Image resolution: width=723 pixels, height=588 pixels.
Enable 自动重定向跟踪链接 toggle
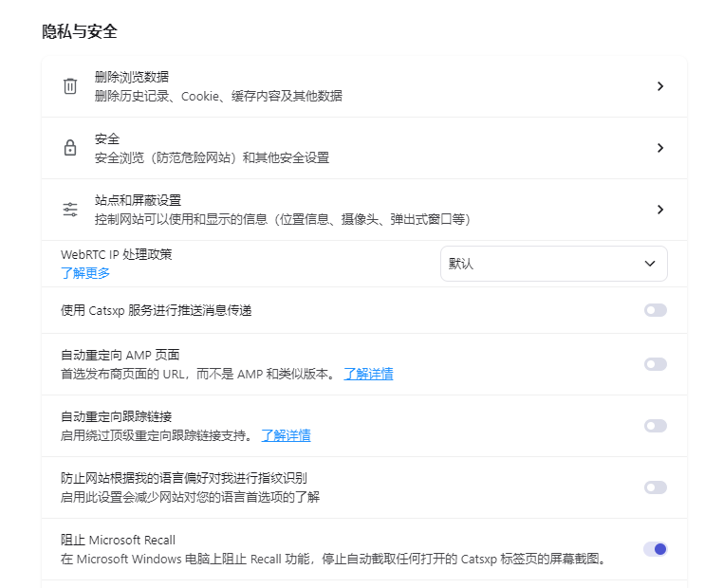tap(655, 426)
